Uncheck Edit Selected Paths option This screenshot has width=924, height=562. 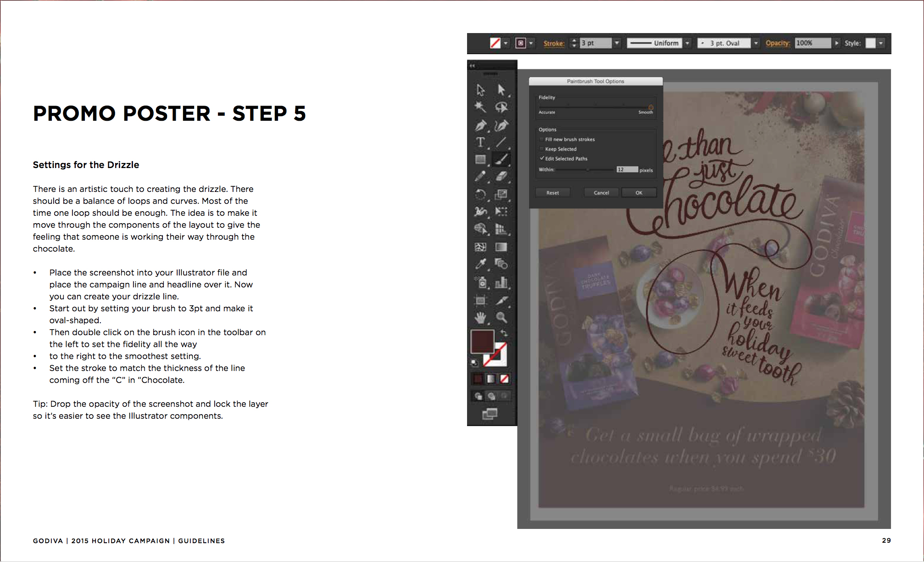pos(542,158)
